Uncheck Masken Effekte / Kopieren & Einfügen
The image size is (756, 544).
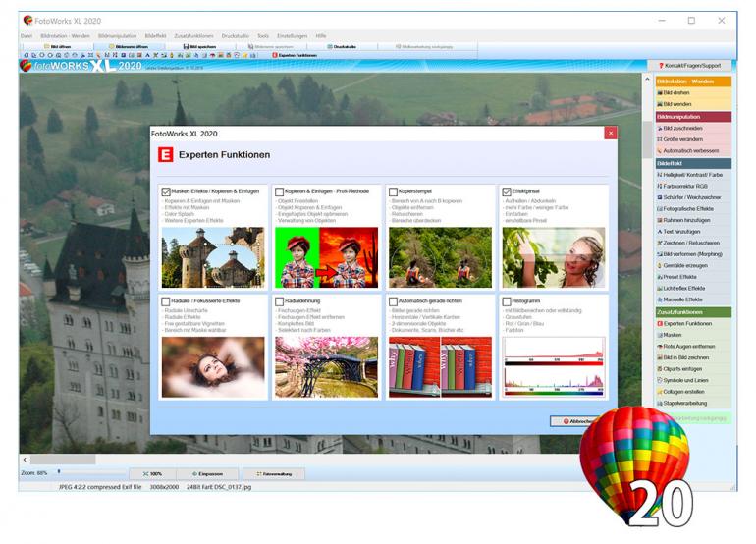point(166,191)
